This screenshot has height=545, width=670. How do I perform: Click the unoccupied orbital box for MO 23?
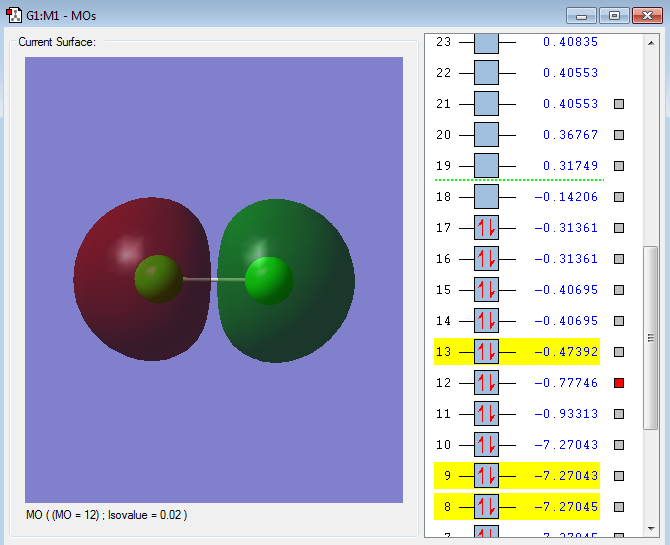point(486,42)
